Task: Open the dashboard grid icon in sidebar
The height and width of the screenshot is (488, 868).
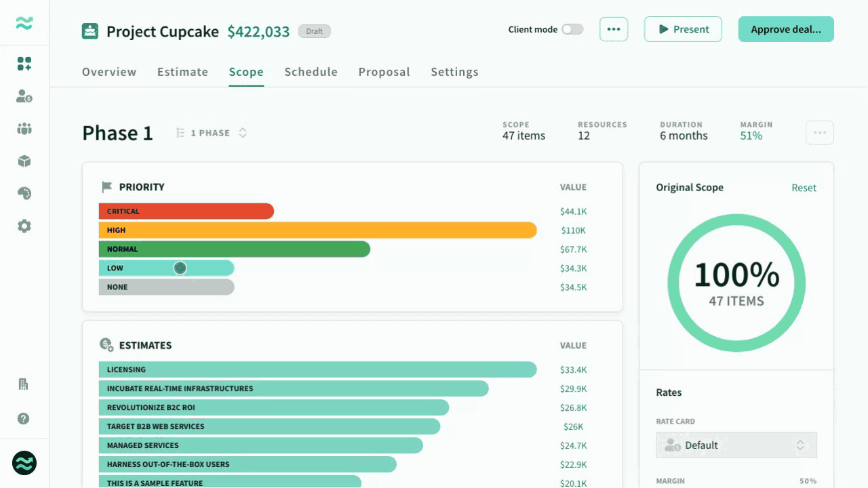Action: pyautogui.click(x=24, y=64)
